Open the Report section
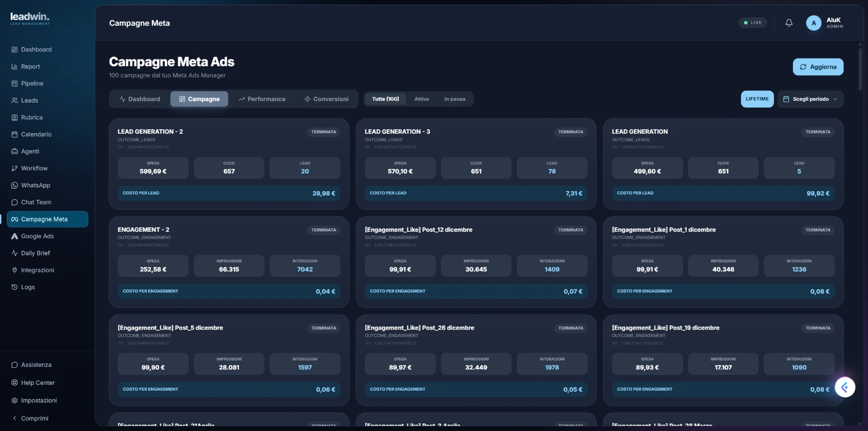This screenshot has height=431, width=868. tap(47, 66)
